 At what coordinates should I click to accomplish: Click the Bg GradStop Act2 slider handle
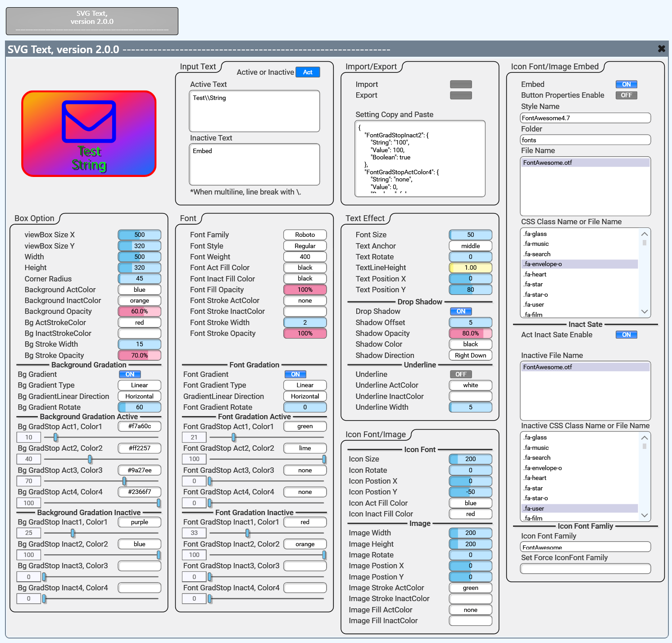click(90, 459)
